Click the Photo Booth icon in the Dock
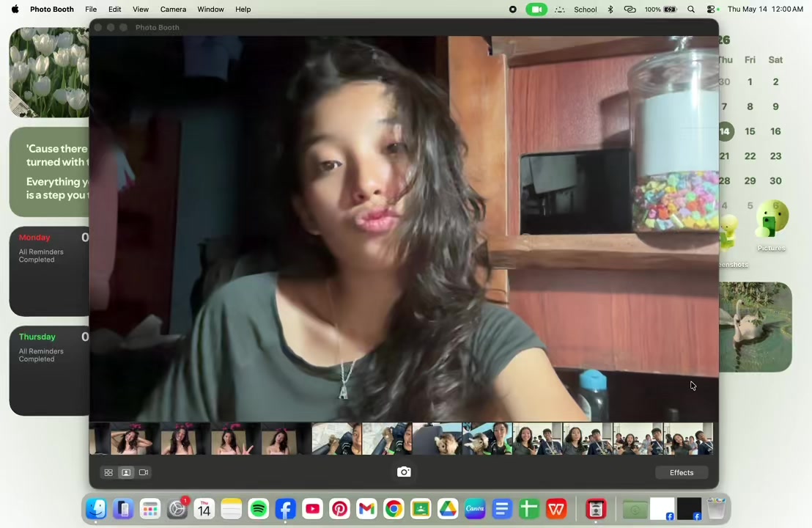This screenshot has width=812, height=528. [596, 509]
